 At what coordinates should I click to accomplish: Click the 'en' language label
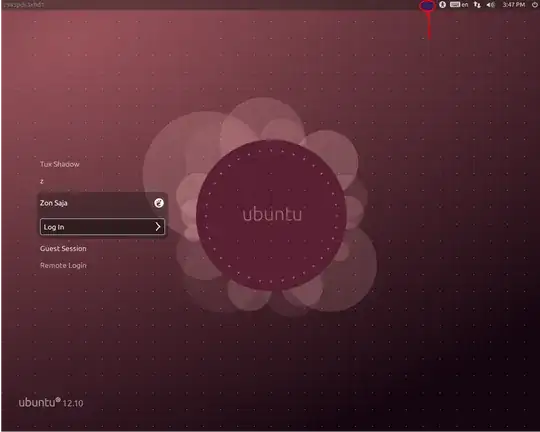[x=465, y=5]
